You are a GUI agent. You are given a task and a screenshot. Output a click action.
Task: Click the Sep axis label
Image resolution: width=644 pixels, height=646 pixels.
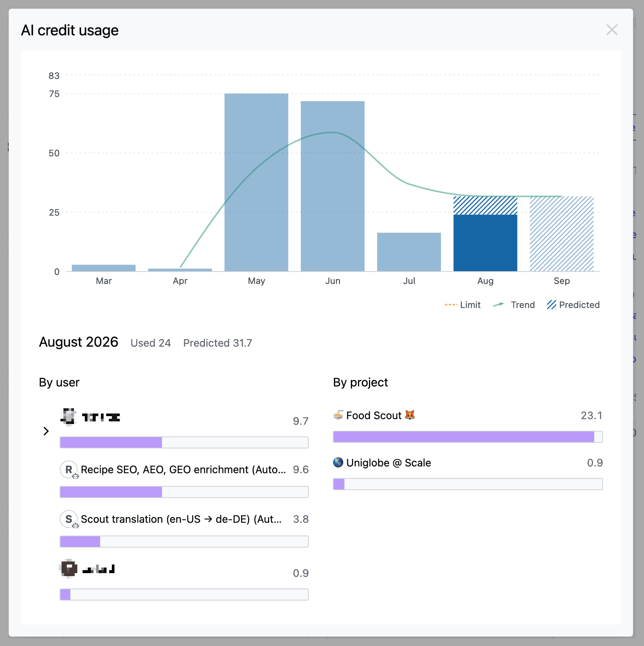pos(561,281)
